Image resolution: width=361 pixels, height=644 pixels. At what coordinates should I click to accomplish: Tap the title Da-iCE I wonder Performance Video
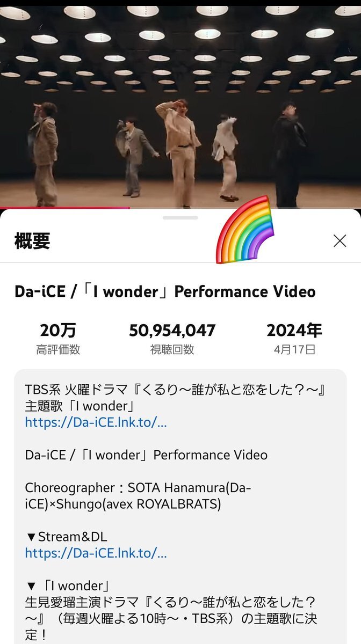pos(165,291)
